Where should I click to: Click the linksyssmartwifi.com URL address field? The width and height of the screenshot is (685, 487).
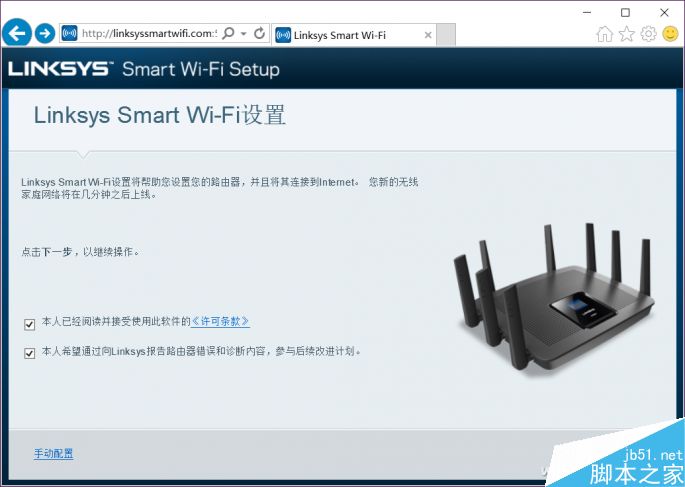pyautogui.click(x=149, y=34)
